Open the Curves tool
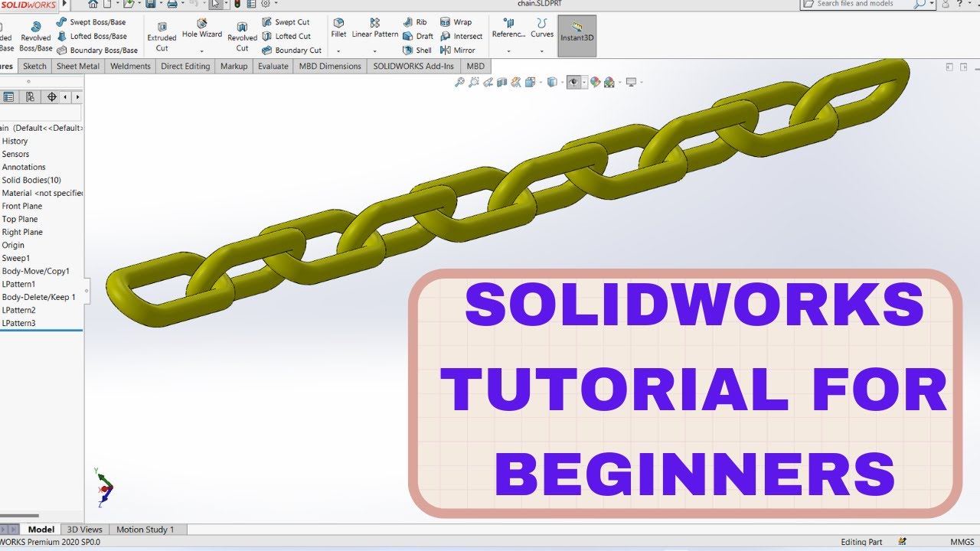Screen dimensions: 980x551 542,28
